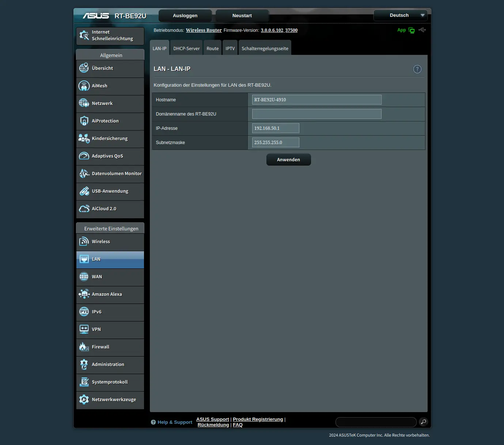
Task: Open the USB-Anwendung icon
Action: pos(84,191)
